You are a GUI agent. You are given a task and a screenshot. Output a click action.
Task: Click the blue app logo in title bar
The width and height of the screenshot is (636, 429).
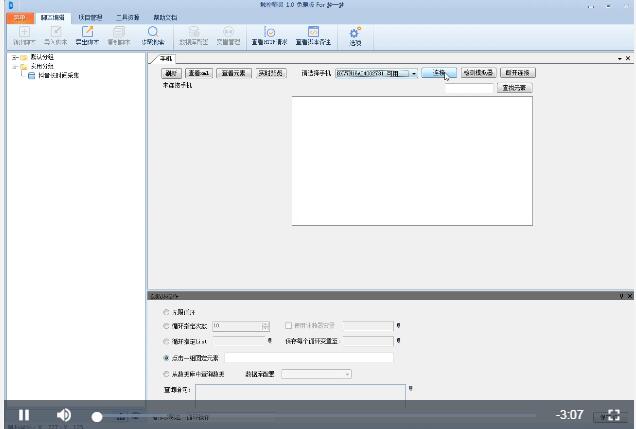tap(11, 5)
